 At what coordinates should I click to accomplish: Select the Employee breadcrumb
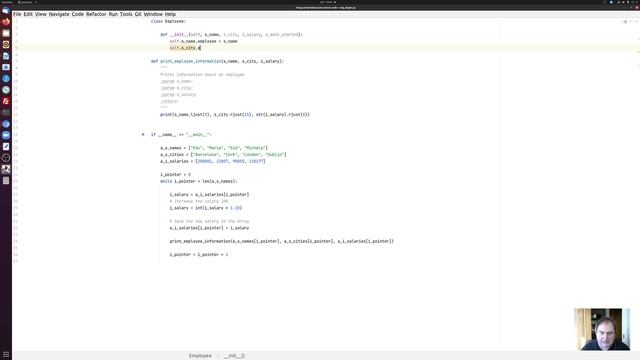click(x=200, y=356)
